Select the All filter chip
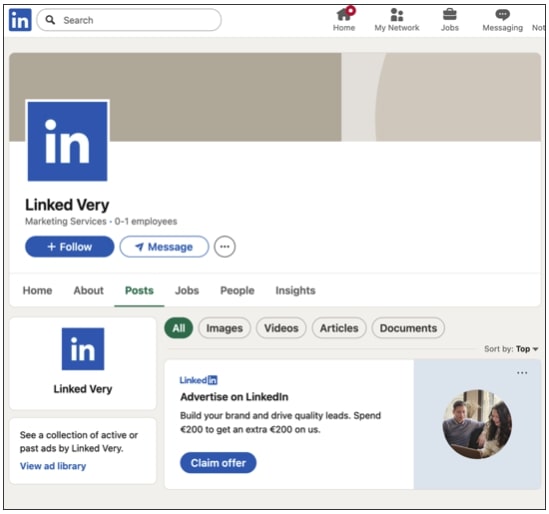This screenshot has width=549, height=514. (179, 328)
